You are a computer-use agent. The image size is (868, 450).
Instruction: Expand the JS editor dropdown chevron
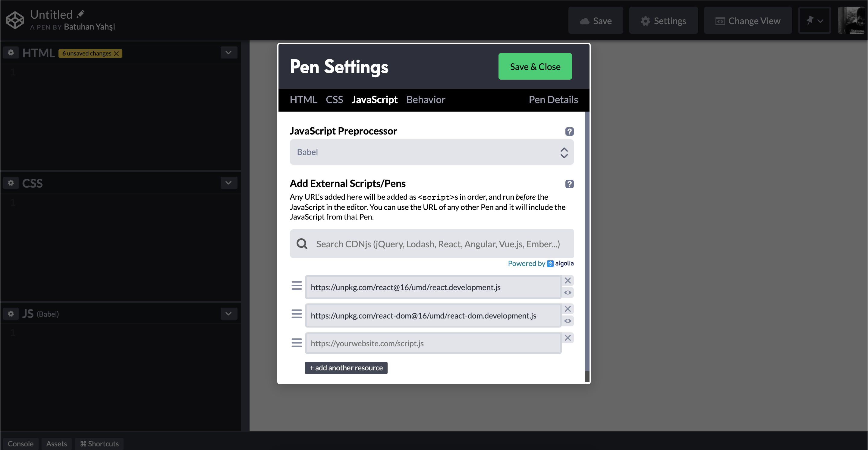[228, 314]
